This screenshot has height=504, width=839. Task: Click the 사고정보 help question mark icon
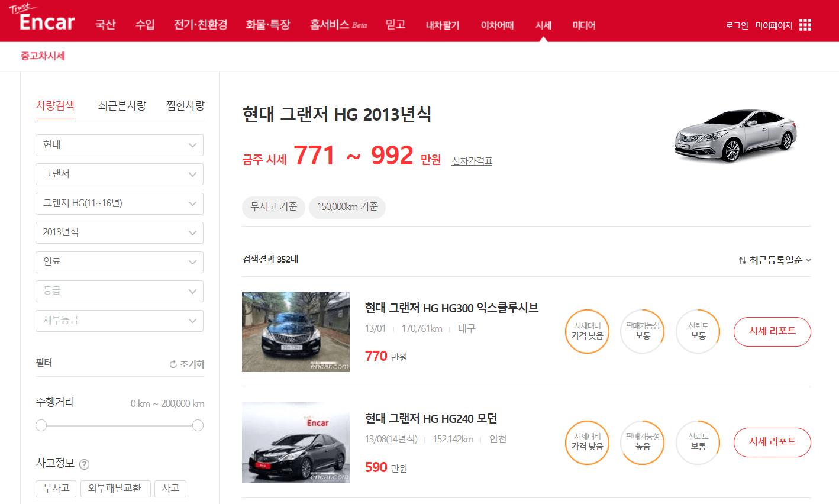[x=84, y=464]
